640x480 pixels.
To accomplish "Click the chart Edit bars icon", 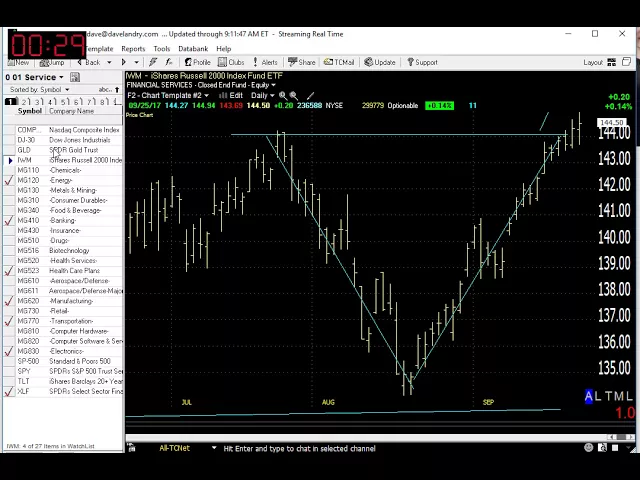I will pyautogui.click(x=231, y=96).
